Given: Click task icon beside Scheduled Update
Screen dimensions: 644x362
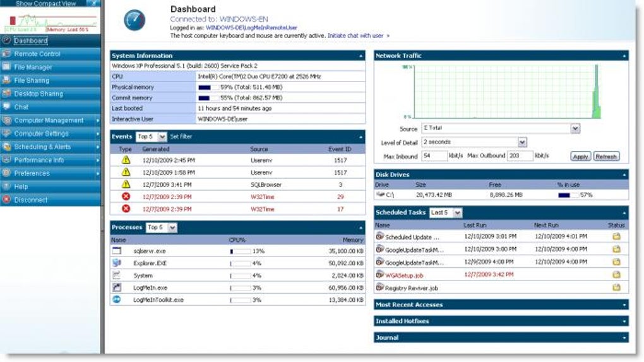Looking at the screenshot, I should [380, 236].
